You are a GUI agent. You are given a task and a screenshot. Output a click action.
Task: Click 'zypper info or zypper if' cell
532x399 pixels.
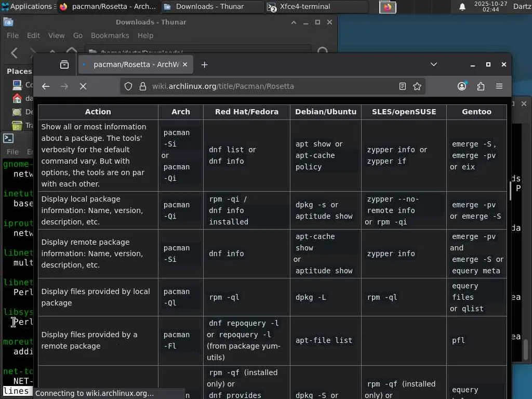404,155
